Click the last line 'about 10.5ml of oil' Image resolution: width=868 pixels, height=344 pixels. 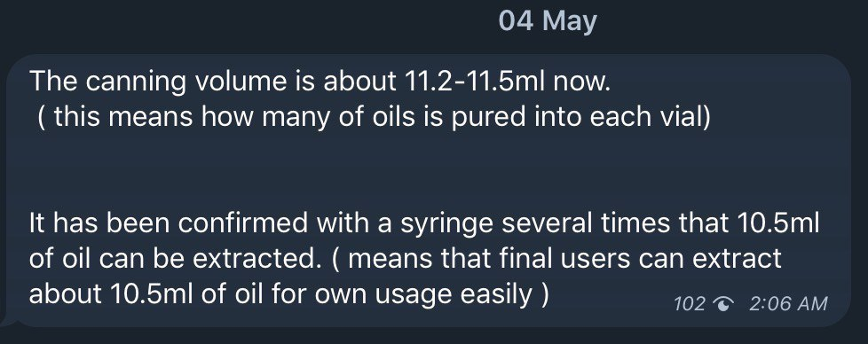pyautogui.click(x=289, y=294)
